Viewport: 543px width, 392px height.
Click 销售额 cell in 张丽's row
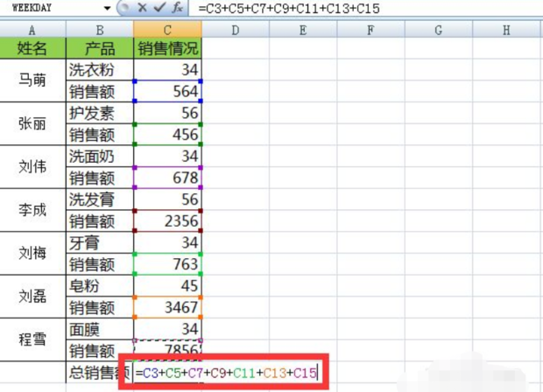(x=100, y=135)
